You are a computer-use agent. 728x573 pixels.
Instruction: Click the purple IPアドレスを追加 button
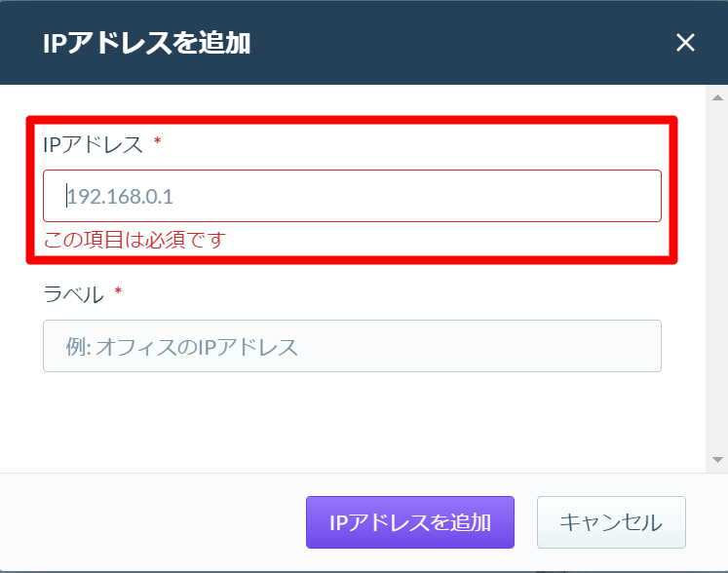coord(410,522)
